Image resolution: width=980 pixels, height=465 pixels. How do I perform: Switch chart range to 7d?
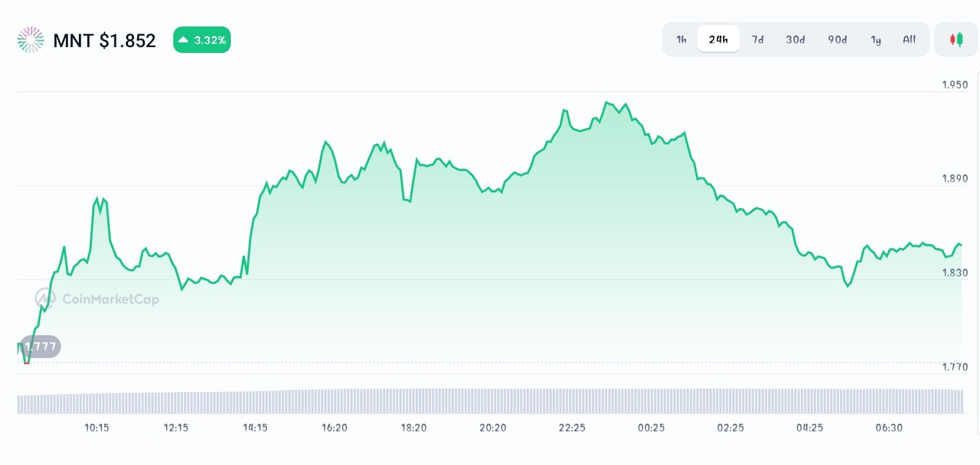point(758,39)
